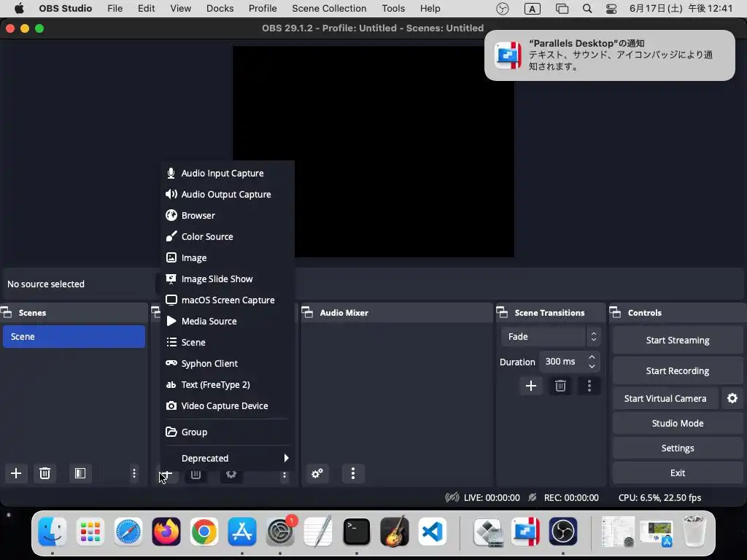
Task: Remove selected scene with trash icon
Action: [x=44, y=473]
